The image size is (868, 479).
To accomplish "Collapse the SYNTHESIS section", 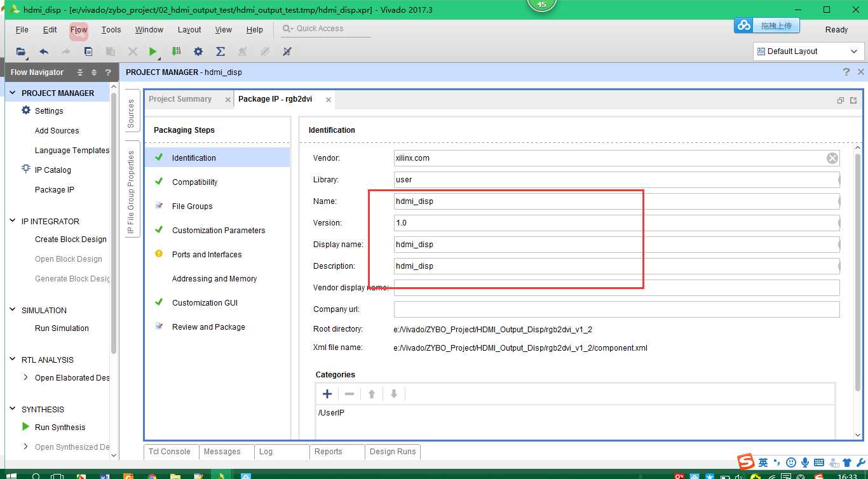I will pyautogui.click(x=13, y=409).
